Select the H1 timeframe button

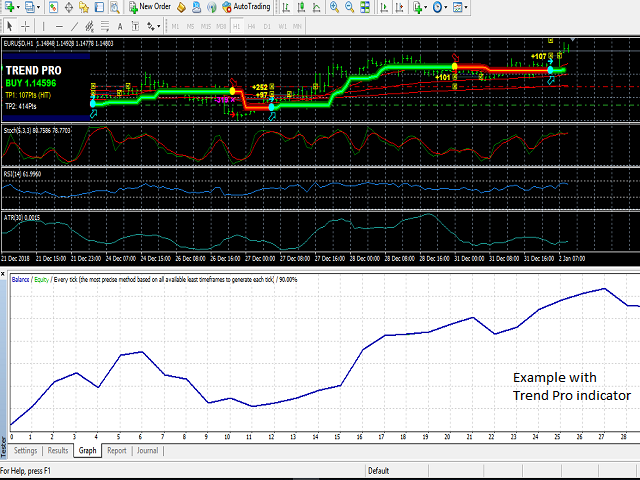pyautogui.click(x=236, y=27)
